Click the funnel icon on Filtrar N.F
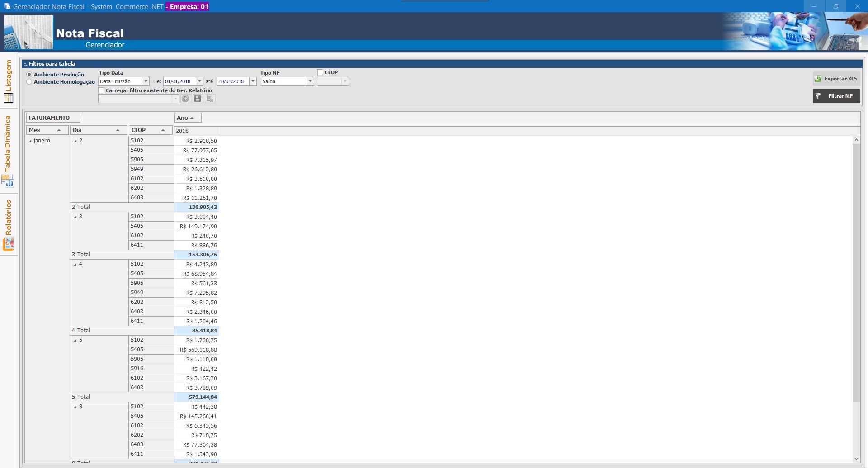Screen dimensions: 868x468 click(818, 96)
